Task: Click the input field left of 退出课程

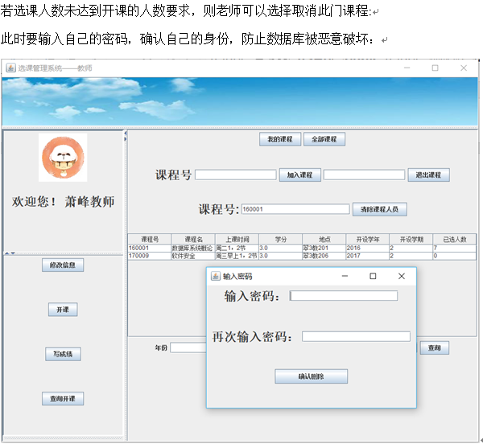Action: point(364,175)
